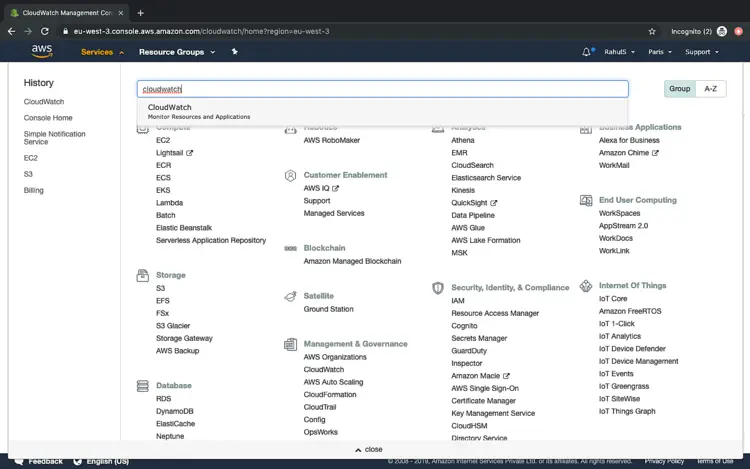Click the Customer Enablement category icon

pos(290,175)
